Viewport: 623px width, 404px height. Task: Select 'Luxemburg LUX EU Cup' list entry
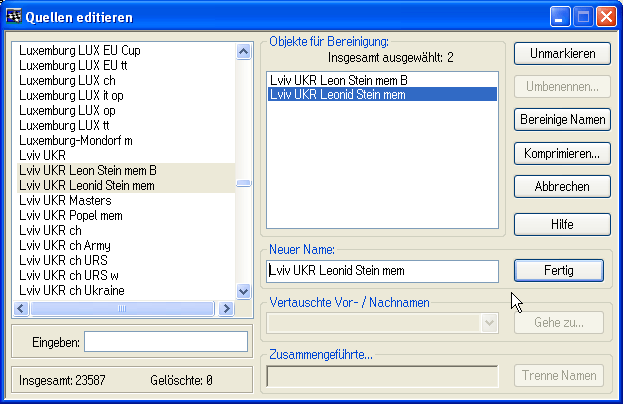tap(80, 50)
